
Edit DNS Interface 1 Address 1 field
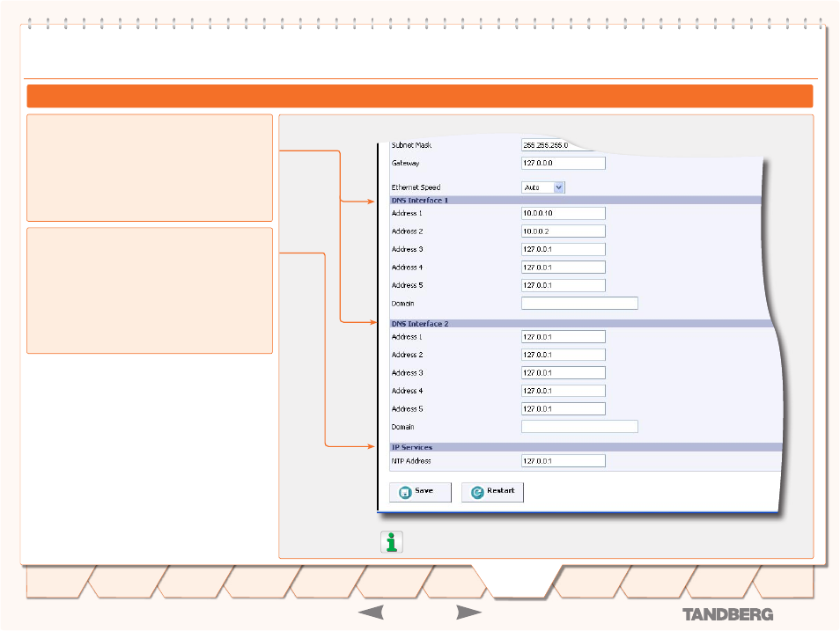click(x=564, y=213)
